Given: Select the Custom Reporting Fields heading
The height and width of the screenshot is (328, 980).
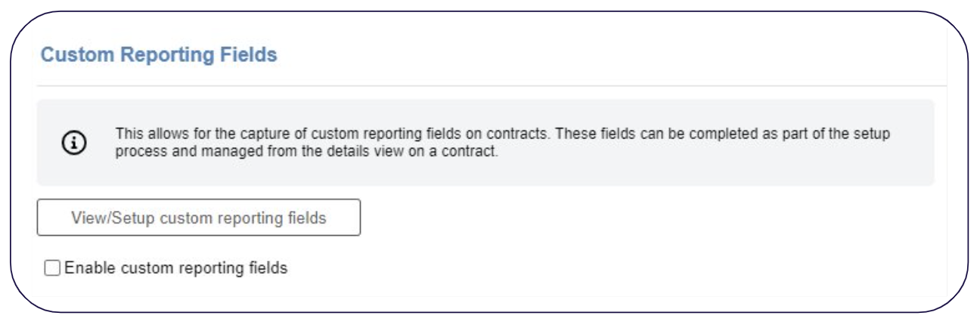Looking at the screenshot, I should point(159,55).
